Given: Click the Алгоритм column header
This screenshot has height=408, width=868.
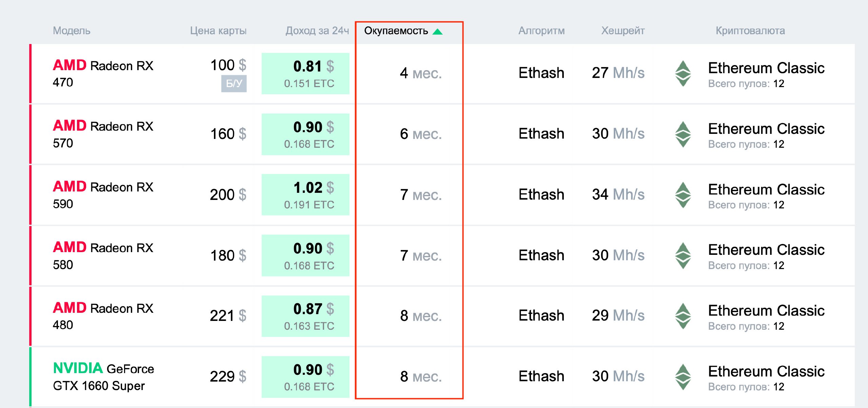Looking at the screenshot, I should coord(541,31).
